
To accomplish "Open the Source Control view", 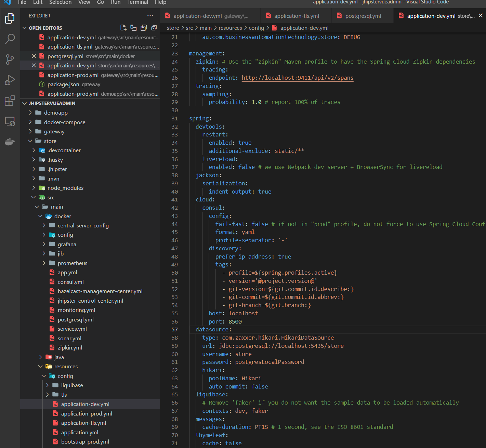I will point(10,60).
